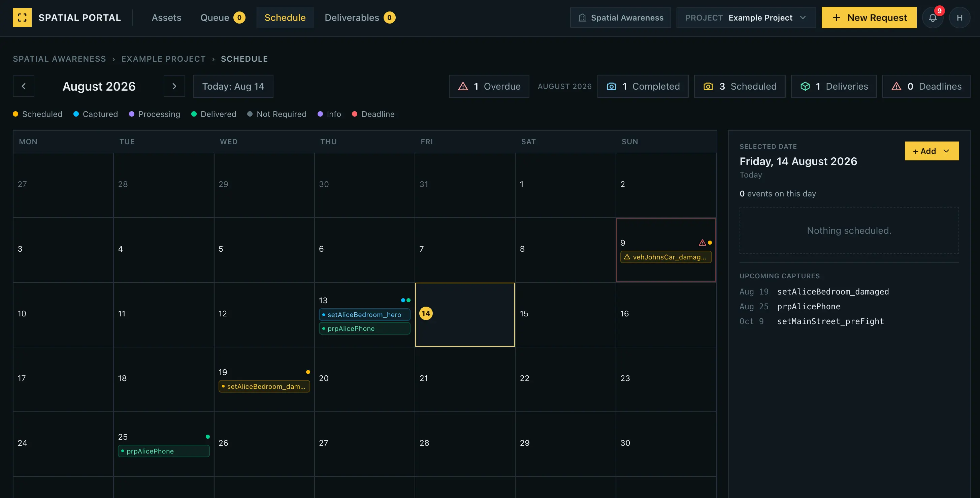Click the Today: Aug 14 button
This screenshot has width=980, height=498.
point(233,87)
